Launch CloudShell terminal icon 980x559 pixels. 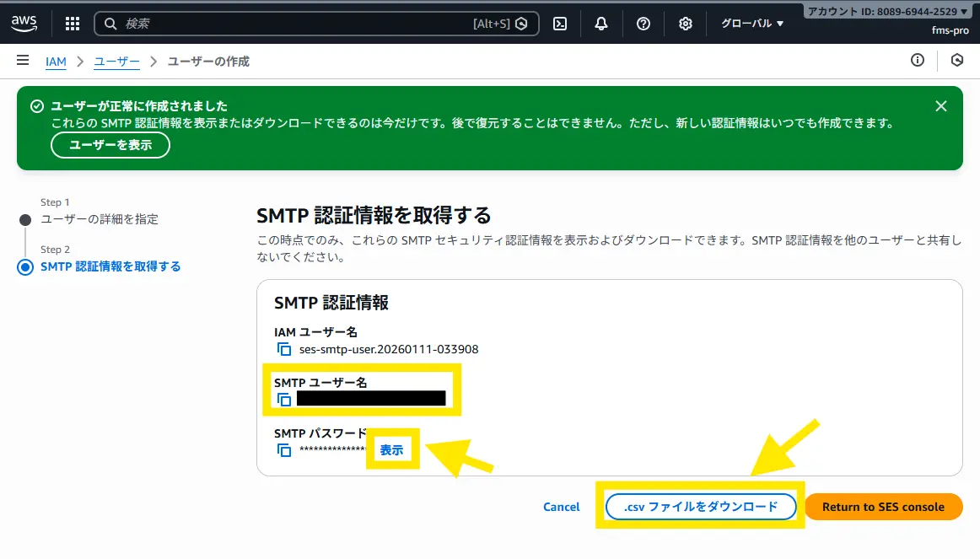[x=559, y=24]
